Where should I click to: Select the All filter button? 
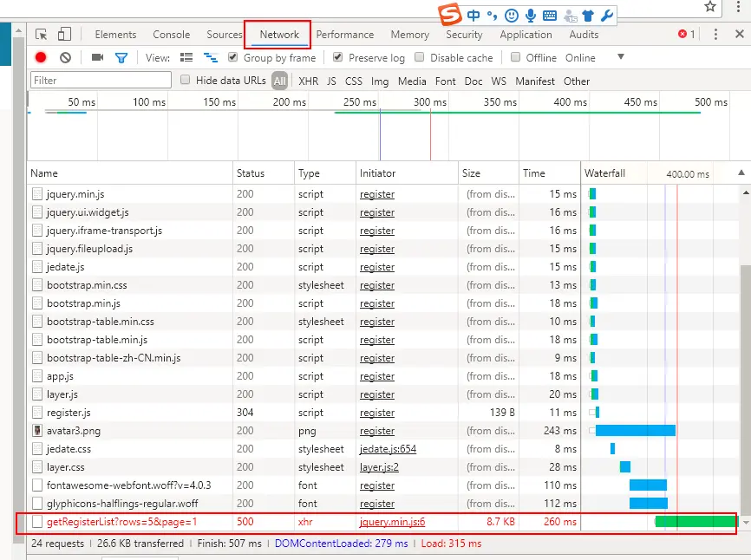coord(280,81)
